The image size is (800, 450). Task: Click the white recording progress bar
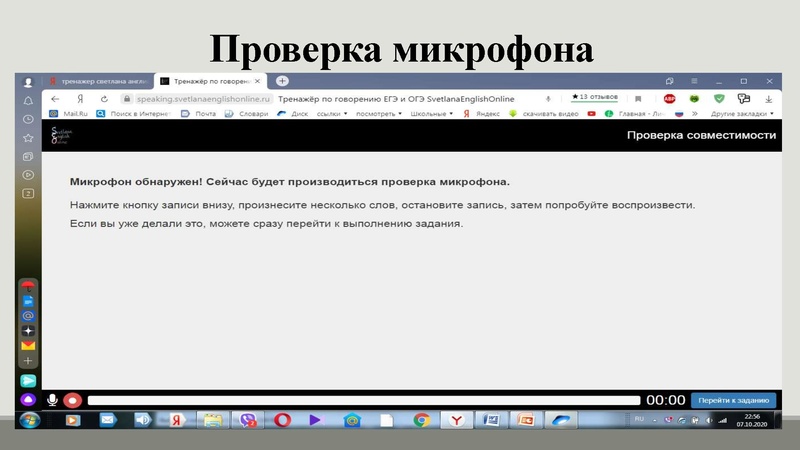[x=364, y=401]
